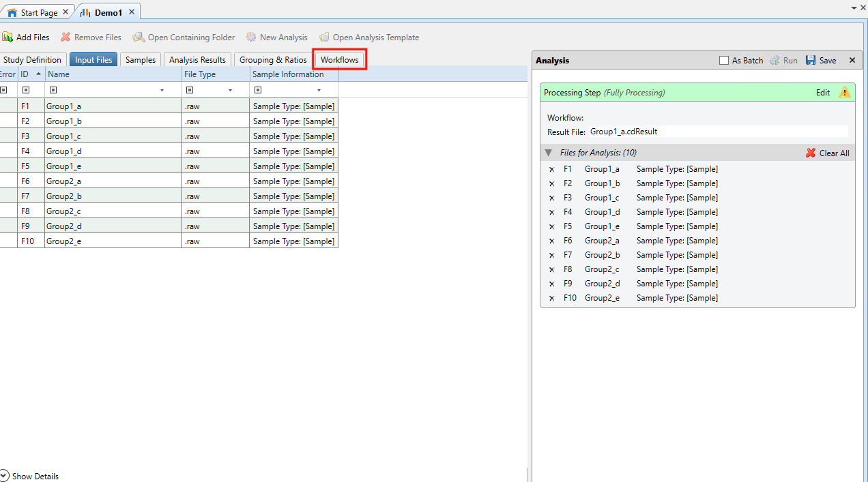Open the Grouping & Ratios tab
This screenshot has width=868, height=482.
[273, 60]
